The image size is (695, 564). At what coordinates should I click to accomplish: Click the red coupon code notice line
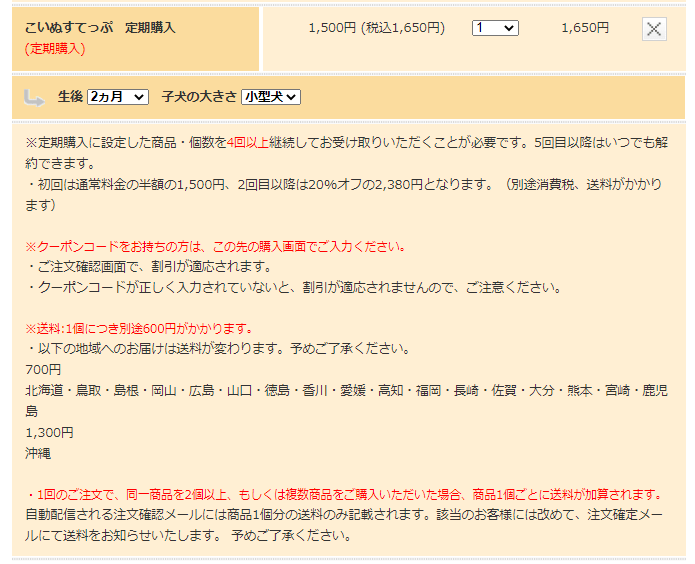tap(215, 246)
